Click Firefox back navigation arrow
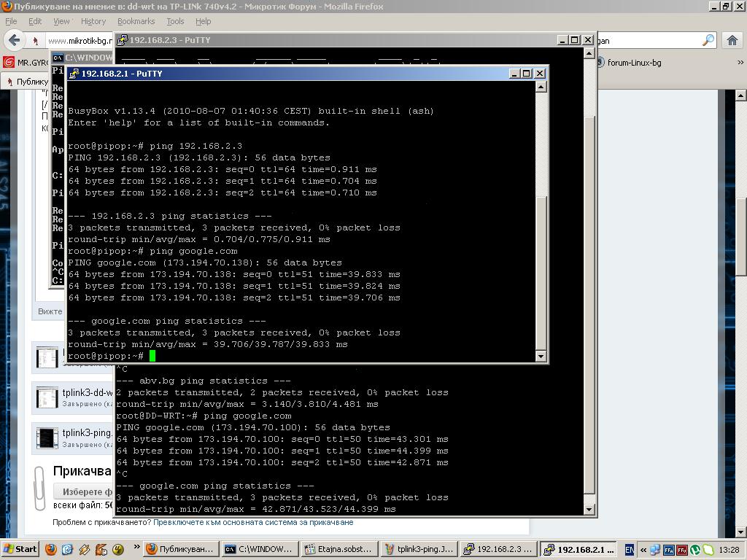Image resolution: width=747 pixels, height=560 pixels. tap(14, 40)
